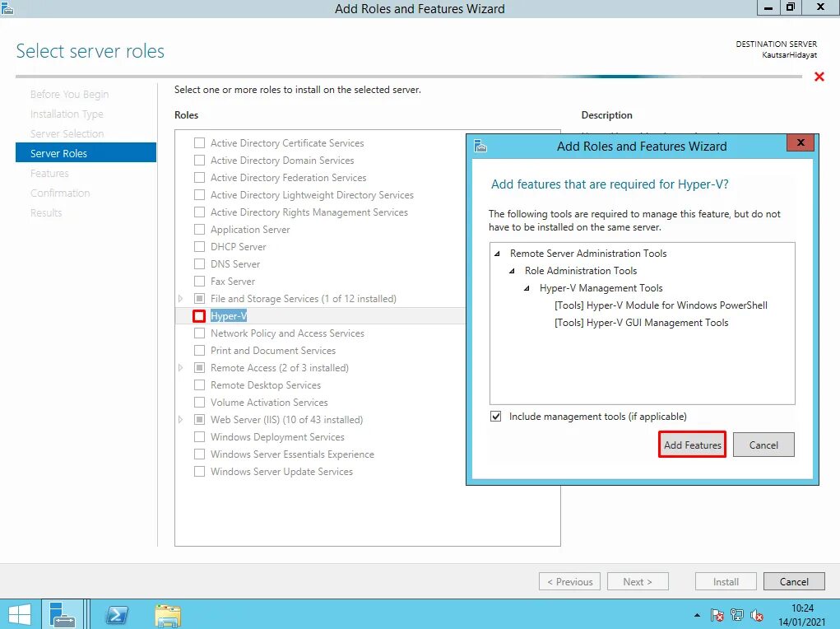Check Active Directory Certificate Services
Viewport: 840px width, 629px height.
[199, 143]
